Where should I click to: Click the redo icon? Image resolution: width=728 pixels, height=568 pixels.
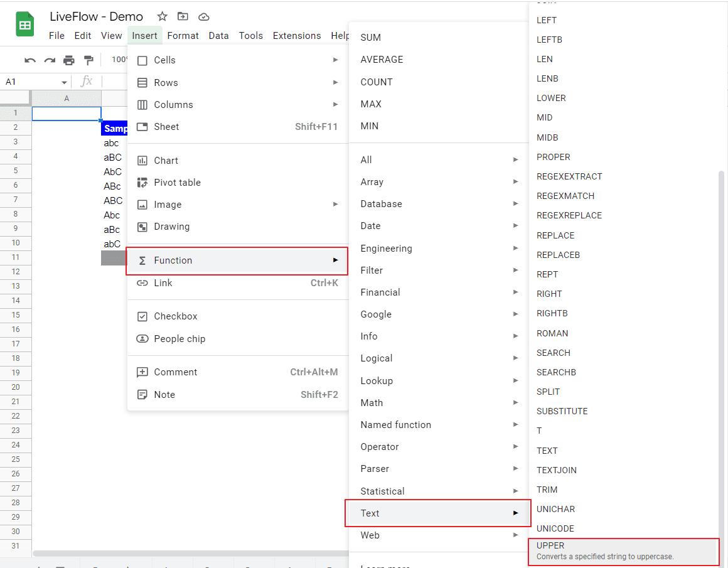pyautogui.click(x=50, y=60)
